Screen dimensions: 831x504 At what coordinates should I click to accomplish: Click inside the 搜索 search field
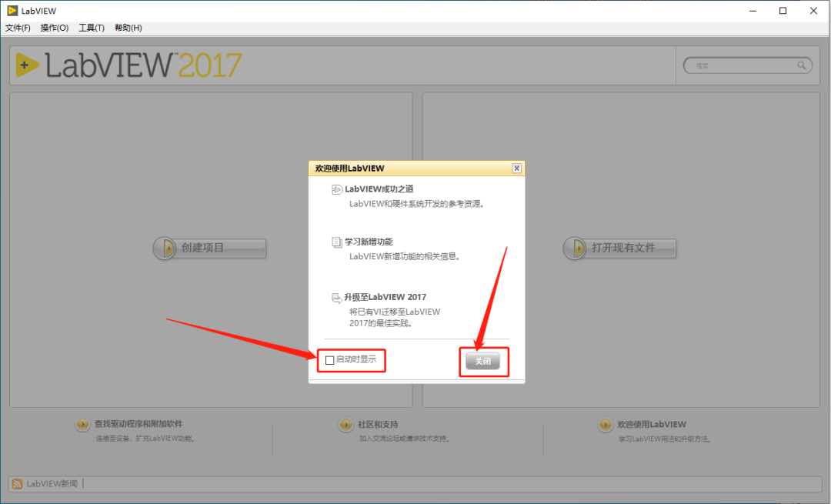747,65
